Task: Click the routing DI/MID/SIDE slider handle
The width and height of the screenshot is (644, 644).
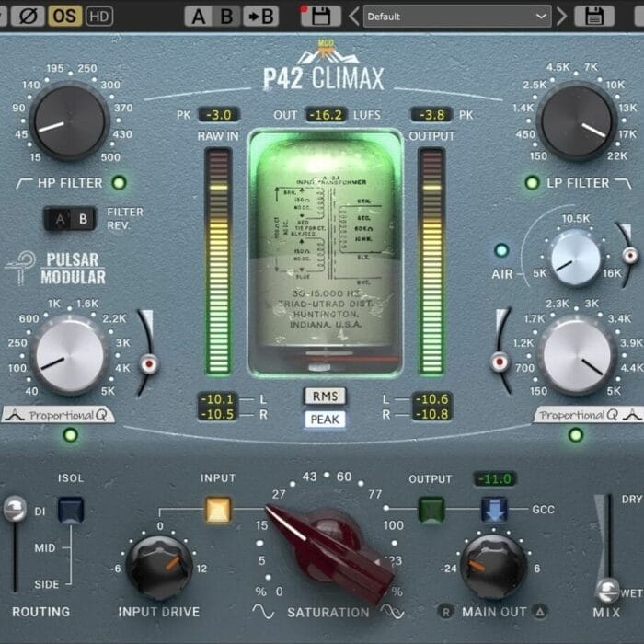Action: click(15, 509)
